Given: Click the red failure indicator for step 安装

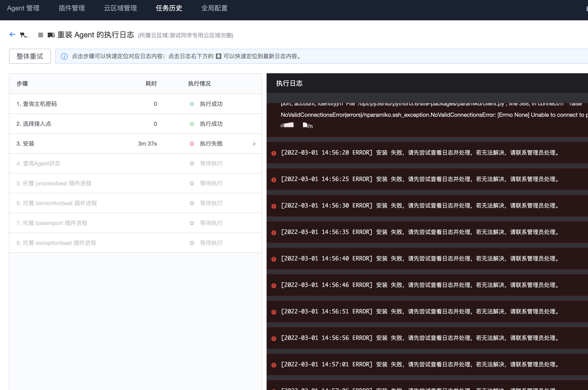Looking at the screenshot, I should 191,144.
